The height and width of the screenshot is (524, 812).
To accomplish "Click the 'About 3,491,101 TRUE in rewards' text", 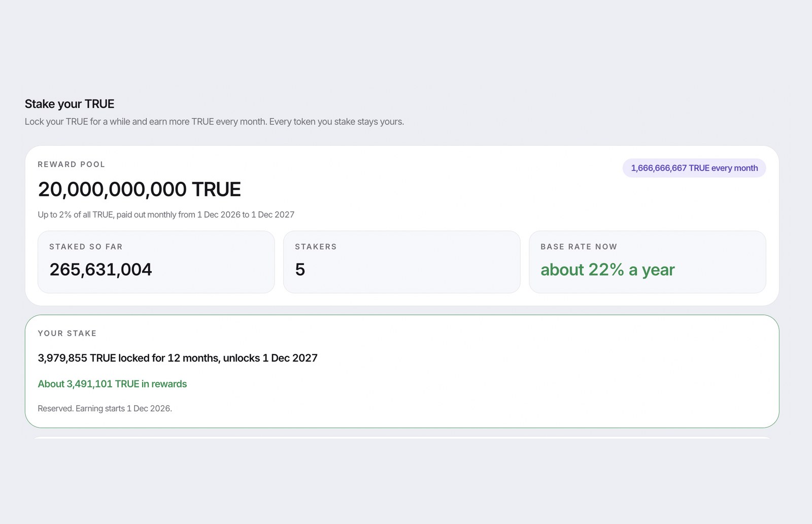I will (112, 384).
